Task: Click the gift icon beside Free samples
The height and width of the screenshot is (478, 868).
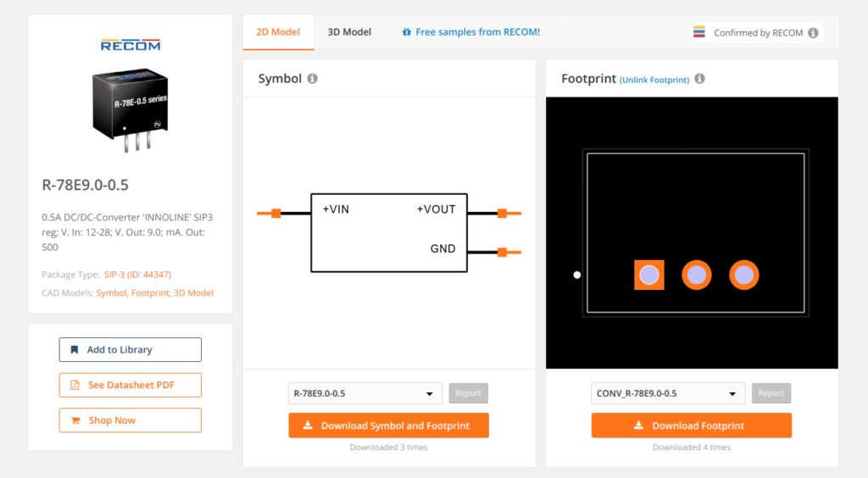Action: (406, 32)
